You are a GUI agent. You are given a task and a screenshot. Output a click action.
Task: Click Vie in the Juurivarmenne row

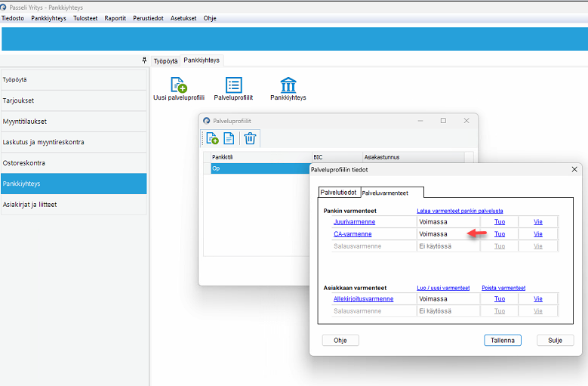(538, 221)
